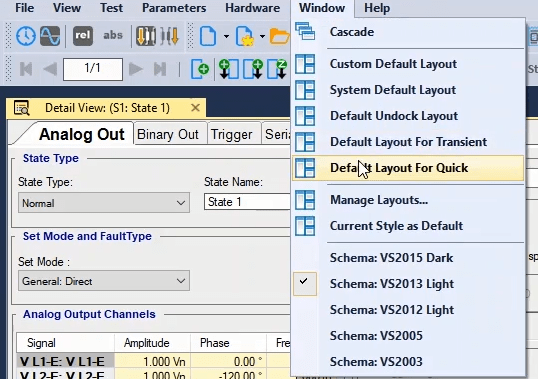The width and height of the screenshot is (538, 379).
Task: Go to the first state arrow
Action: tap(26, 69)
